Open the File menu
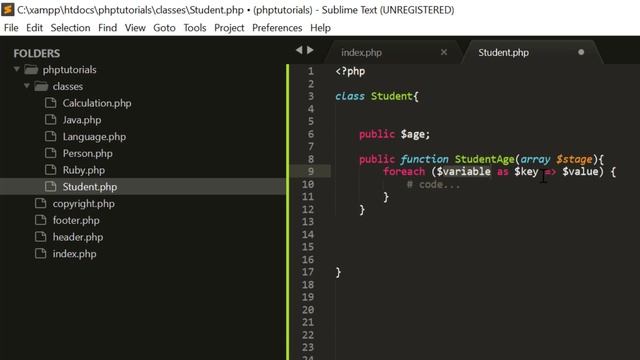 point(11,28)
